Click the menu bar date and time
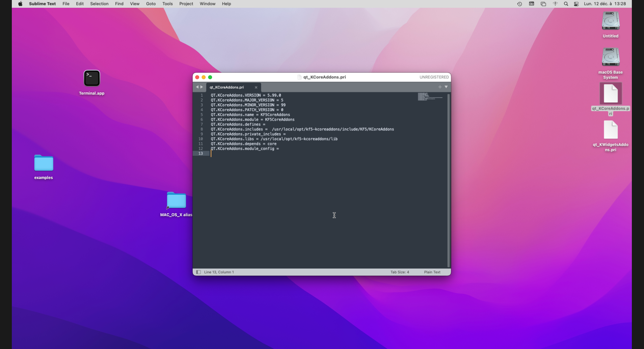644x349 pixels. coord(605,4)
